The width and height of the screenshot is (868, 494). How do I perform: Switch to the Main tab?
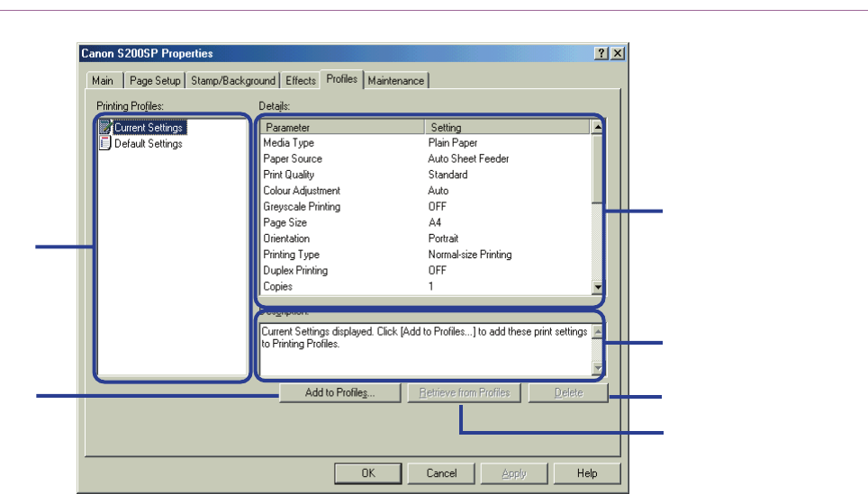coord(103,81)
